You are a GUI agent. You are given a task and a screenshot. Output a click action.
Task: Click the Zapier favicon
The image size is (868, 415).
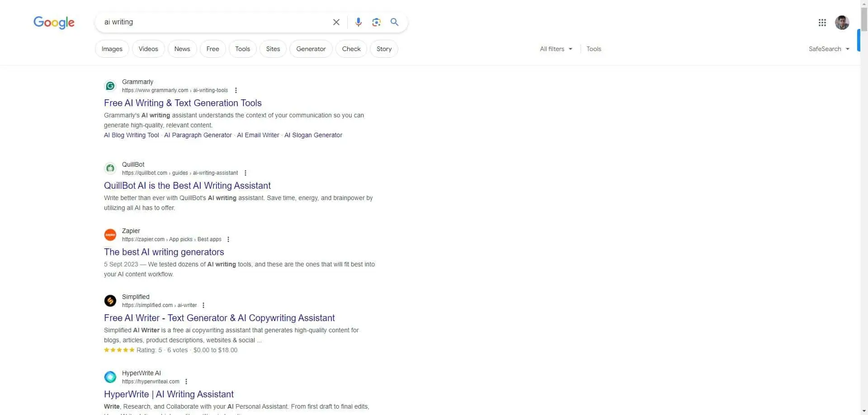[110, 235]
